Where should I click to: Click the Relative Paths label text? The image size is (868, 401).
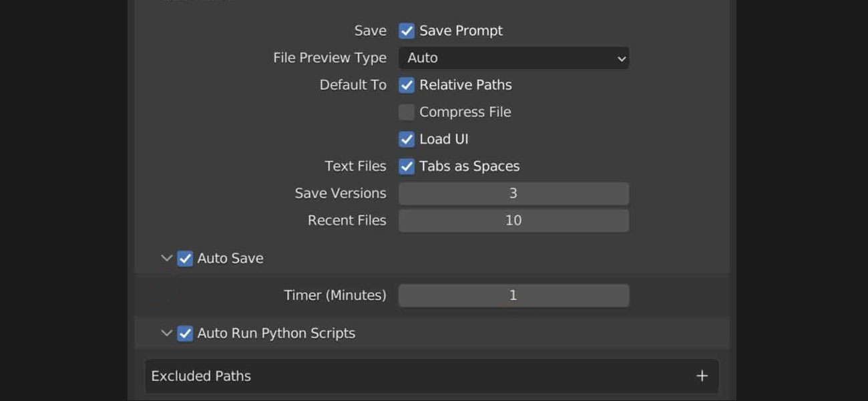[x=465, y=86]
